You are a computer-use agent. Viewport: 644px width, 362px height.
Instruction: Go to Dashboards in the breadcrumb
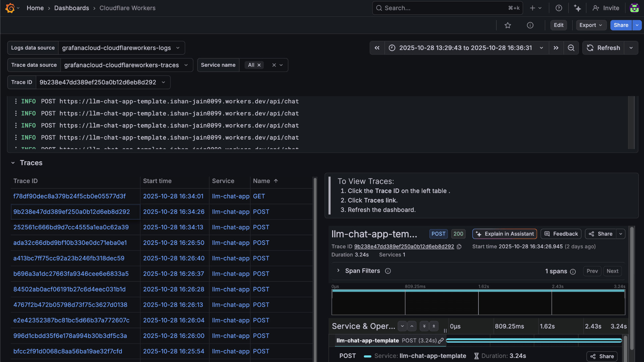pyautogui.click(x=71, y=8)
